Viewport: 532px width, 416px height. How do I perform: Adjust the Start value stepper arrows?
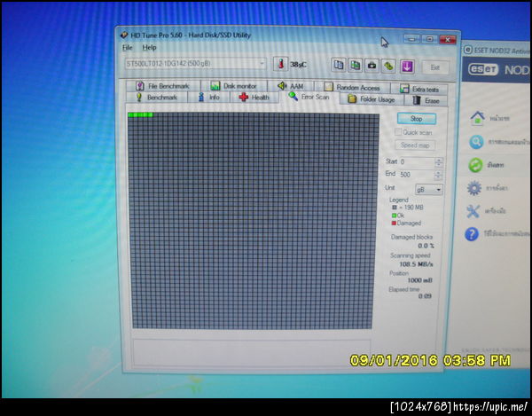[x=439, y=162]
